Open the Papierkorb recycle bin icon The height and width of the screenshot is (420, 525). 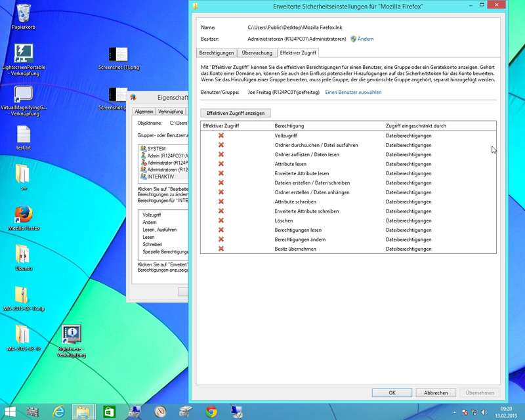(x=23, y=14)
